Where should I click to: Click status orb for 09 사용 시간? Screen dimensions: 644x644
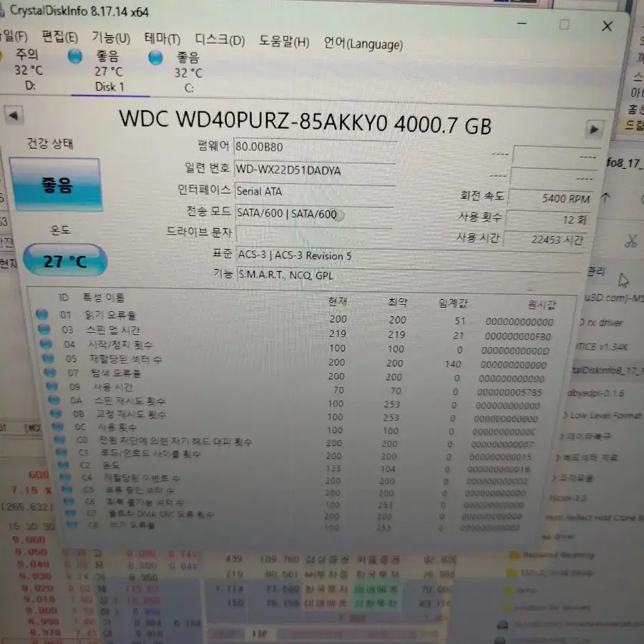pos(52,386)
